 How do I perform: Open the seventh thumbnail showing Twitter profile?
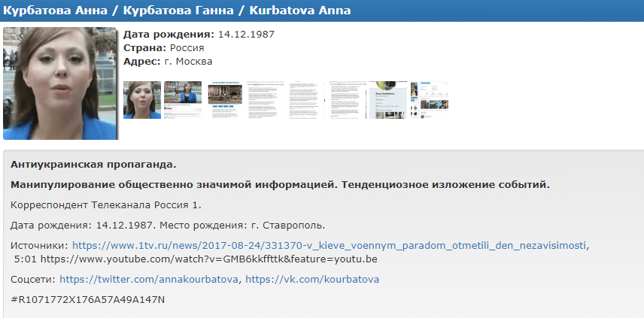(387, 100)
